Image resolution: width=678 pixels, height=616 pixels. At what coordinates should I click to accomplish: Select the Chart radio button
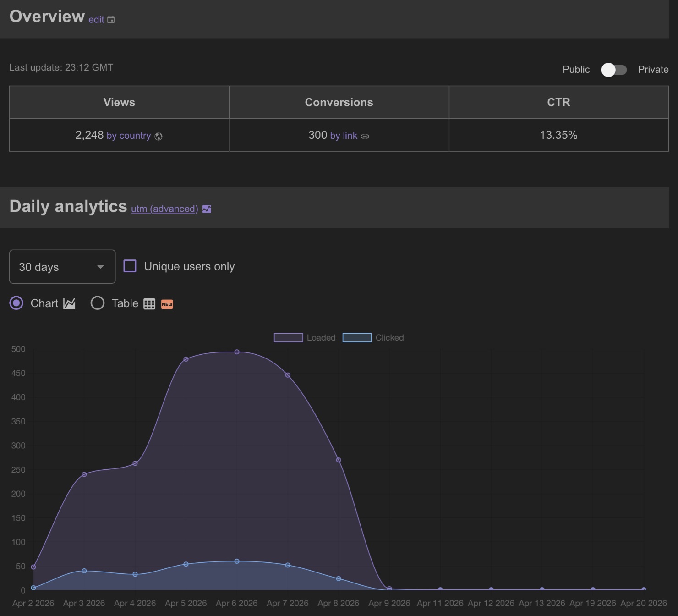(x=16, y=303)
